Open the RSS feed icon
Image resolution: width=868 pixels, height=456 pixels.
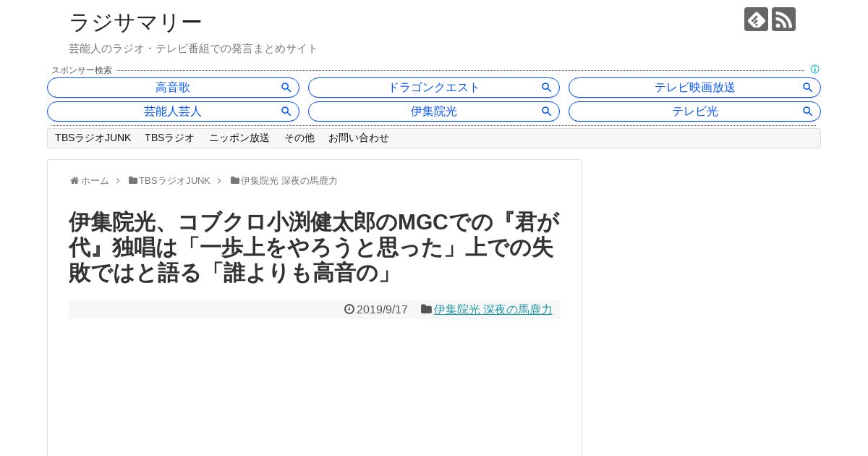(x=783, y=20)
